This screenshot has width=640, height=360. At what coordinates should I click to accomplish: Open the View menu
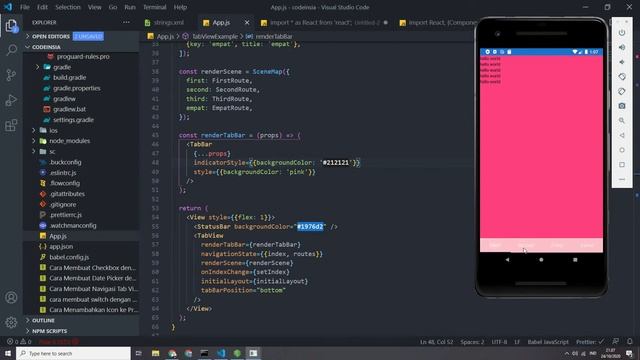click(x=94, y=7)
